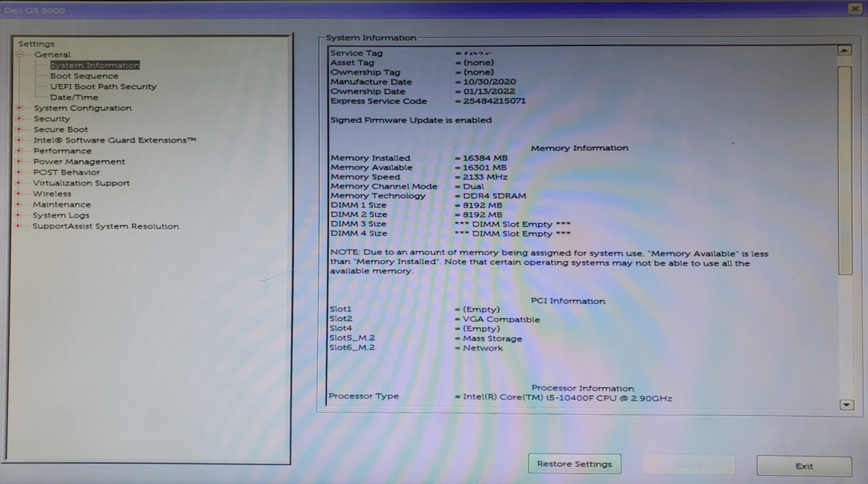Expand the System Logs node
This screenshot has height=484, width=868.
19,215
